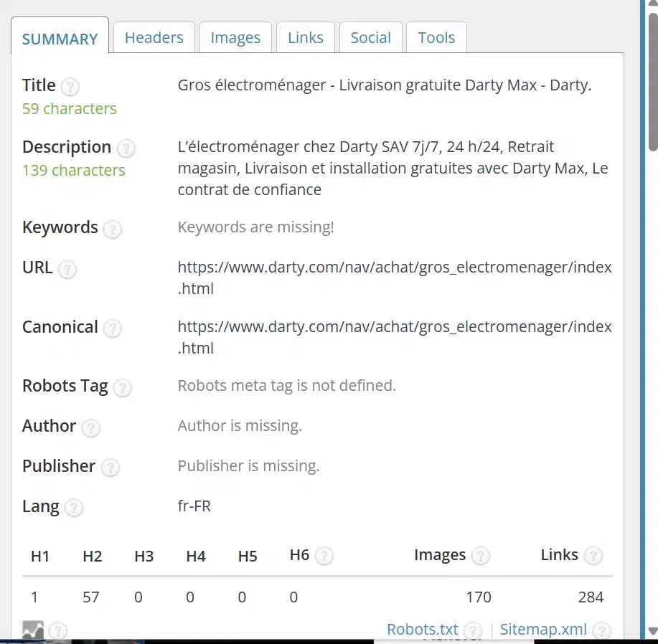Viewport: 658px width, 644px height.
Task: Select the Social tab
Action: click(370, 37)
